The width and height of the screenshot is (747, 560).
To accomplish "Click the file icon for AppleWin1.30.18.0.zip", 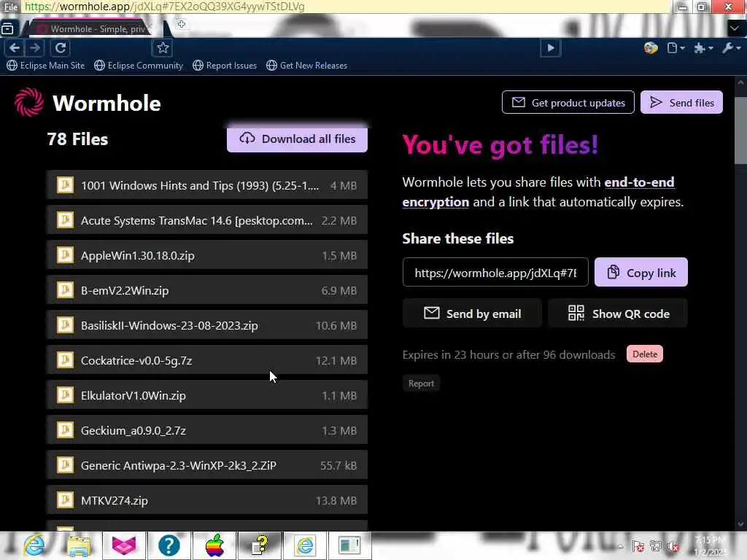I will 65,254.
